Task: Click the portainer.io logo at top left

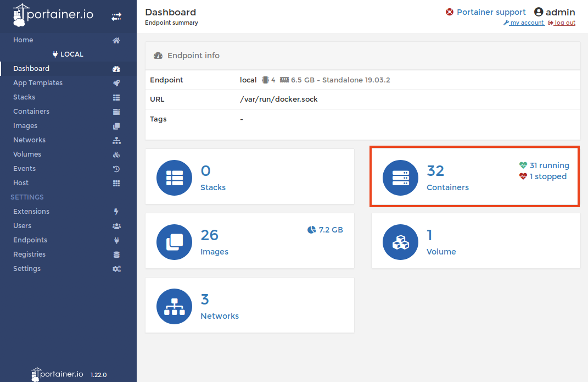Action: coord(53,15)
